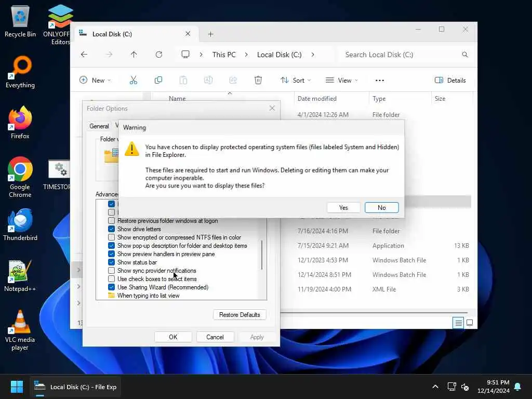Refresh the Local Disk (C:) view
This screenshot has width=532, height=399.
click(159, 54)
